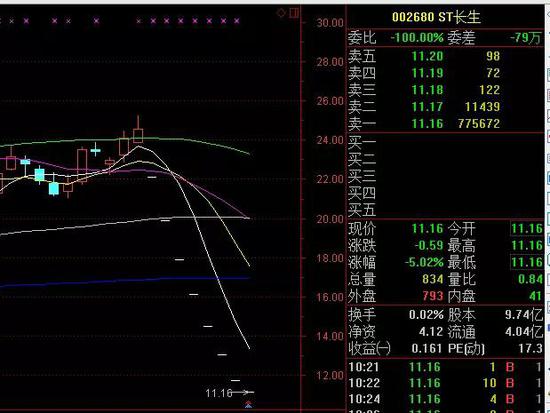This screenshot has height=413, width=550.
Task: Click the blue up-arrow marker below the chart
Action: click(248, 405)
